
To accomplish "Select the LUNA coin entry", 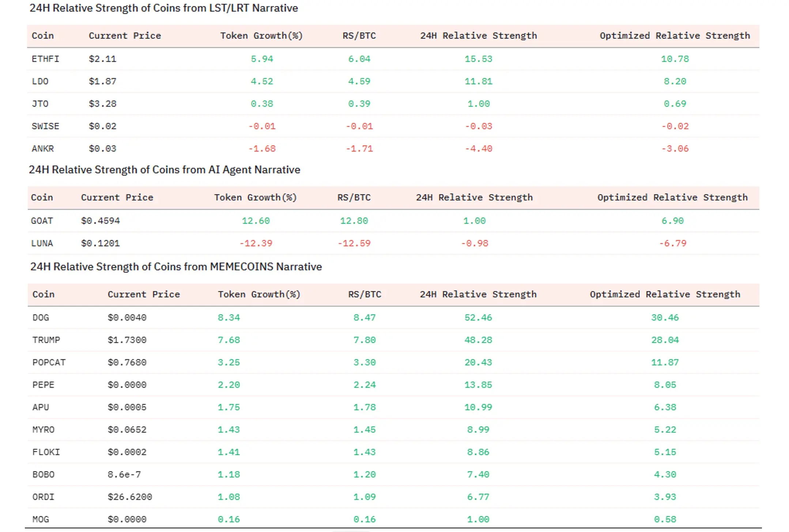I will (x=42, y=243).
